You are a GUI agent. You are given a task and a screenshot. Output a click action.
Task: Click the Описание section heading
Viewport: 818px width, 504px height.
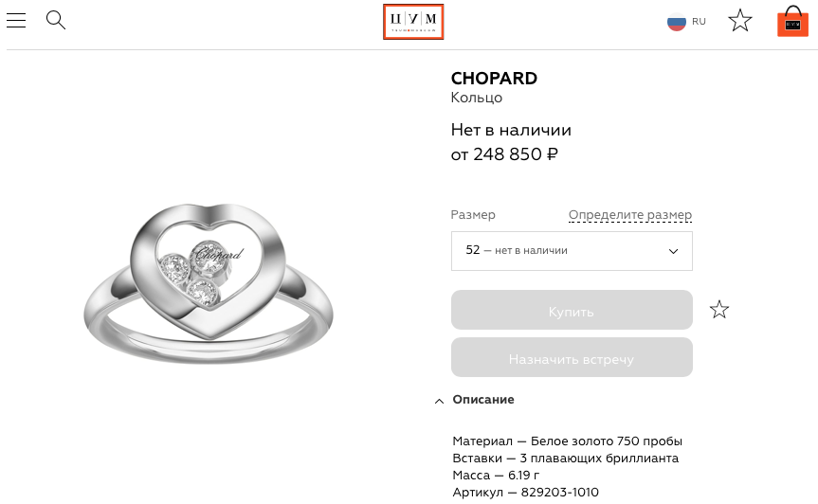483,400
